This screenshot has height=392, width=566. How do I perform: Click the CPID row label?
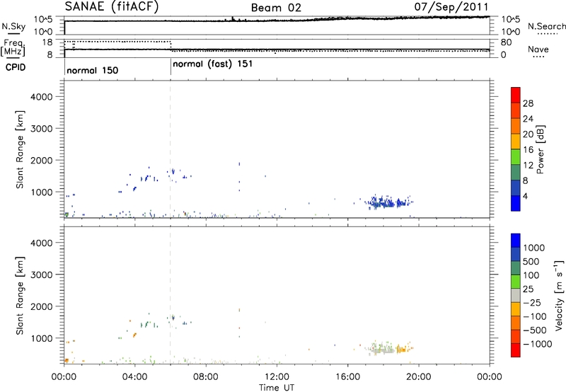[x=16, y=67]
